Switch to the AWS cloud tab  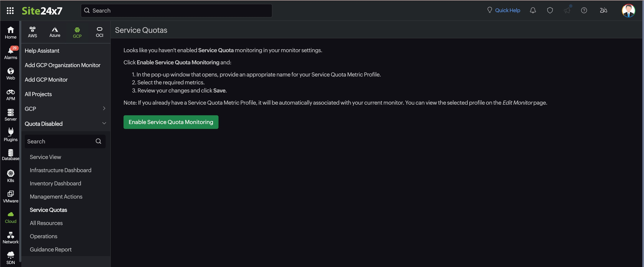[x=33, y=32]
